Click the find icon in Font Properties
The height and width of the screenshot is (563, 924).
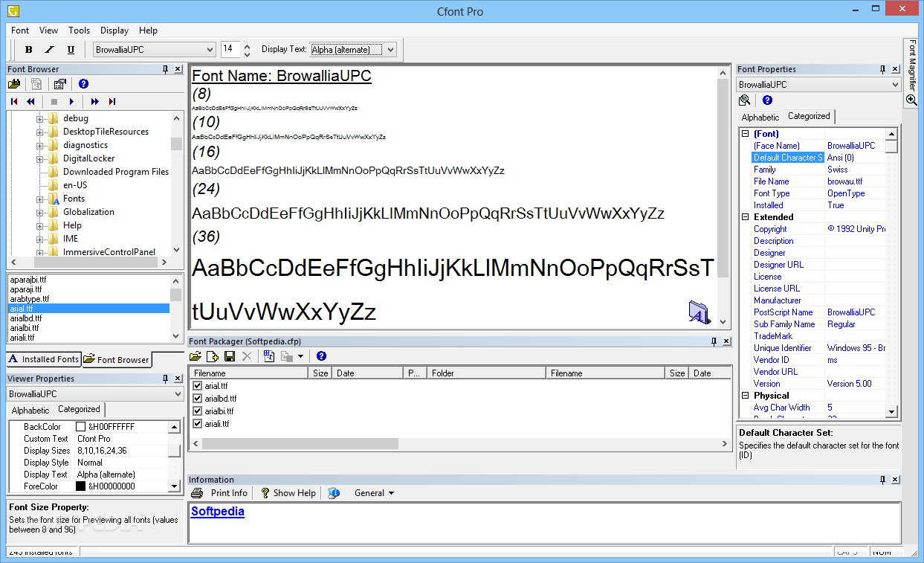click(x=744, y=100)
